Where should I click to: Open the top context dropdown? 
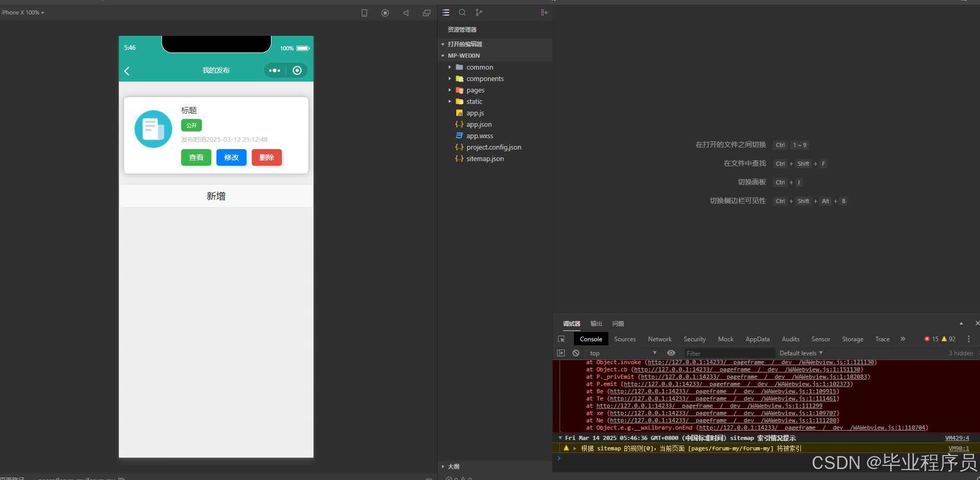click(623, 353)
